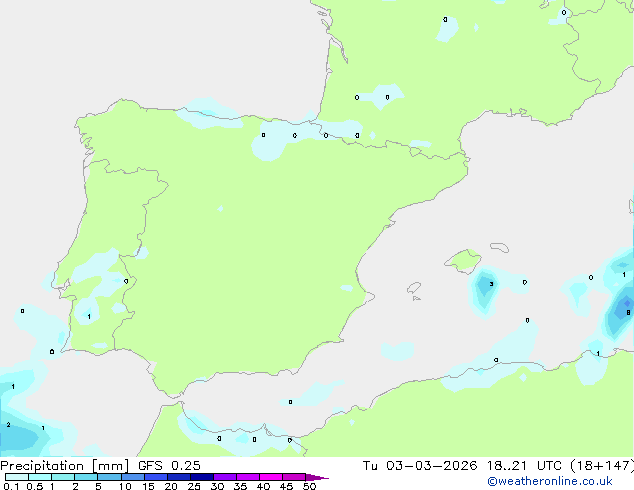Click the '(18+147)' forecast offset text
This screenshot has width=634, height=490.
(602, 466)
